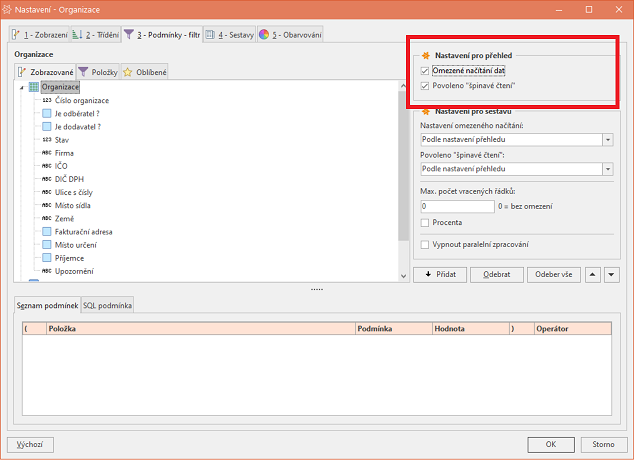Click the Třídění sort icon tab
The width and height of the screenshot is (634, 466).
[96, 35]
